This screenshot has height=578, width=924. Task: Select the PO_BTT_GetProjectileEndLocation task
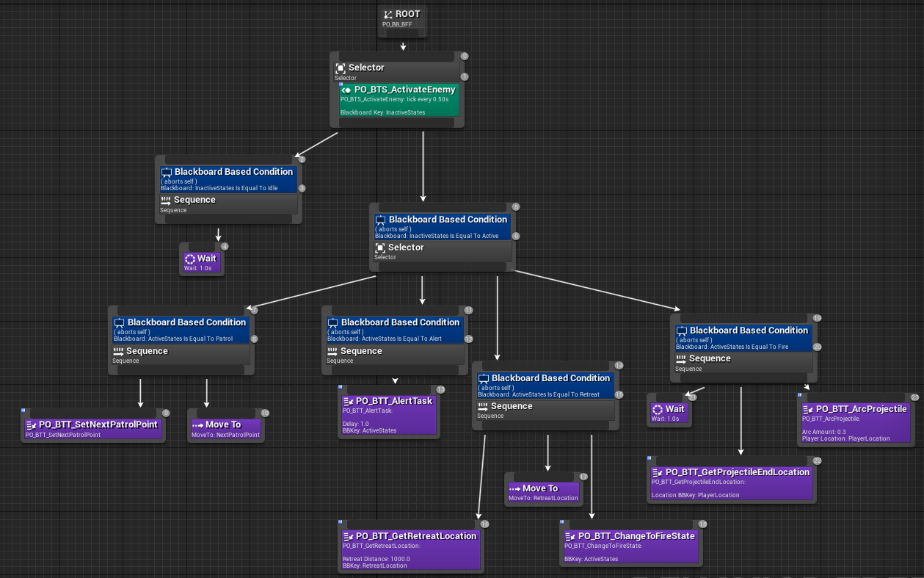pos(732,483)
